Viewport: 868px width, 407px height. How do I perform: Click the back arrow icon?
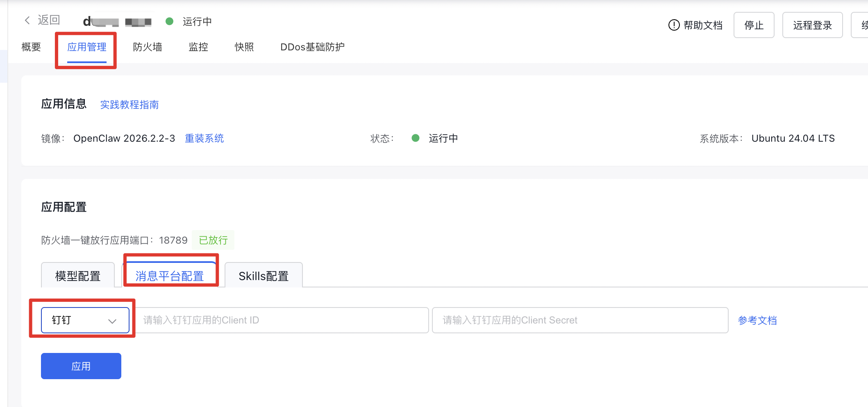(x=27, y=20)
